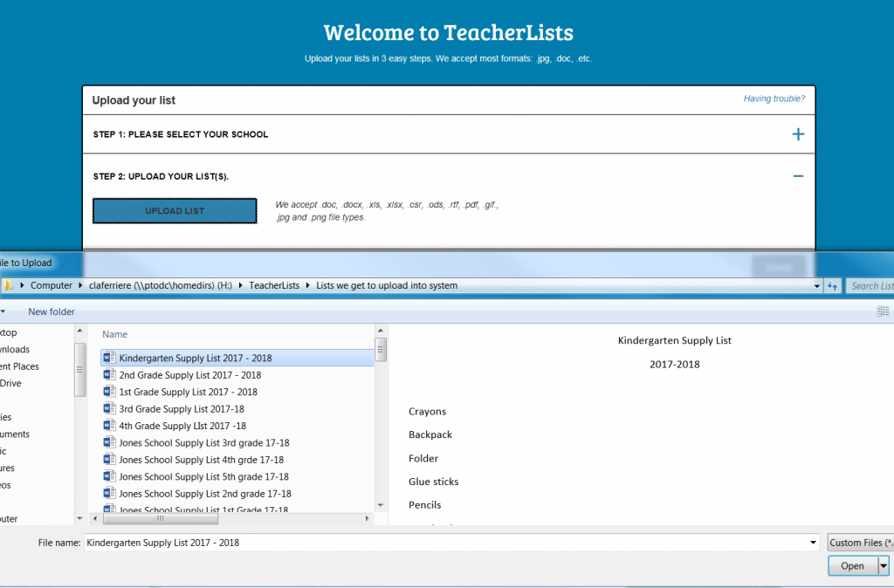Select 1st Grade Supply List 2017 - 2018 file

[x=188, y=392]
